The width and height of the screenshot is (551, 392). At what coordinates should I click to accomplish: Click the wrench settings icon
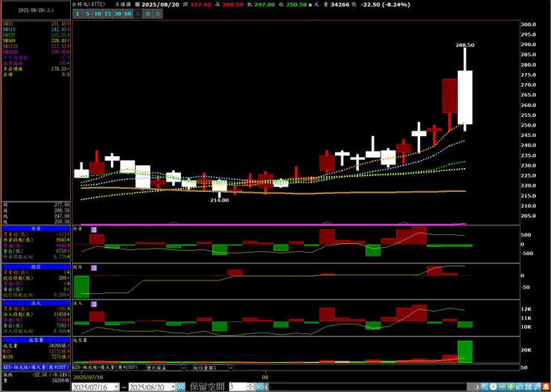(536, 387)
